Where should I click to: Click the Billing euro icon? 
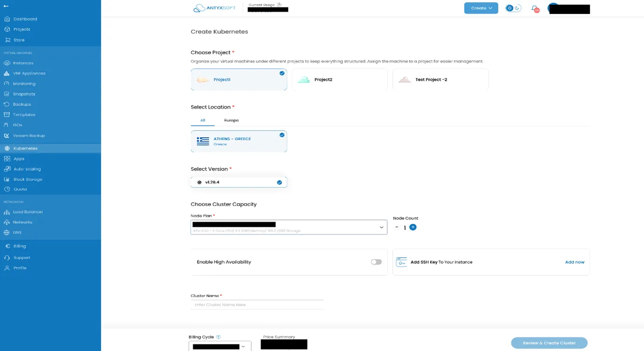click(7, 246)
